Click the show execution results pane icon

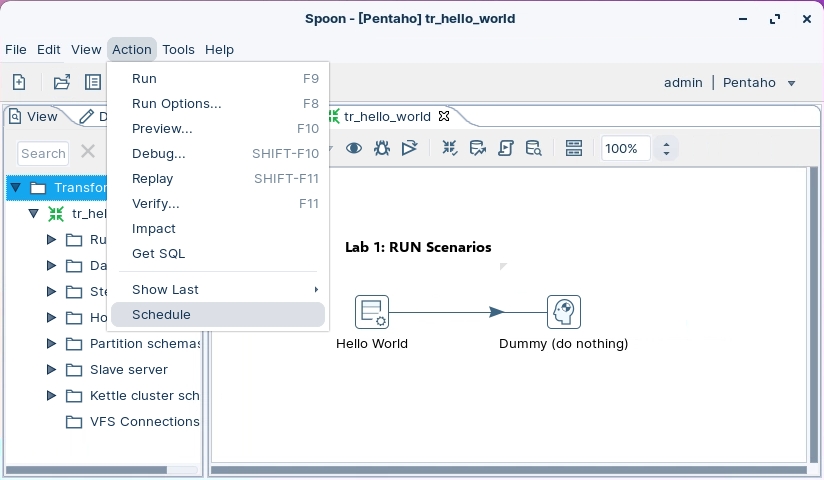point(573,148)
